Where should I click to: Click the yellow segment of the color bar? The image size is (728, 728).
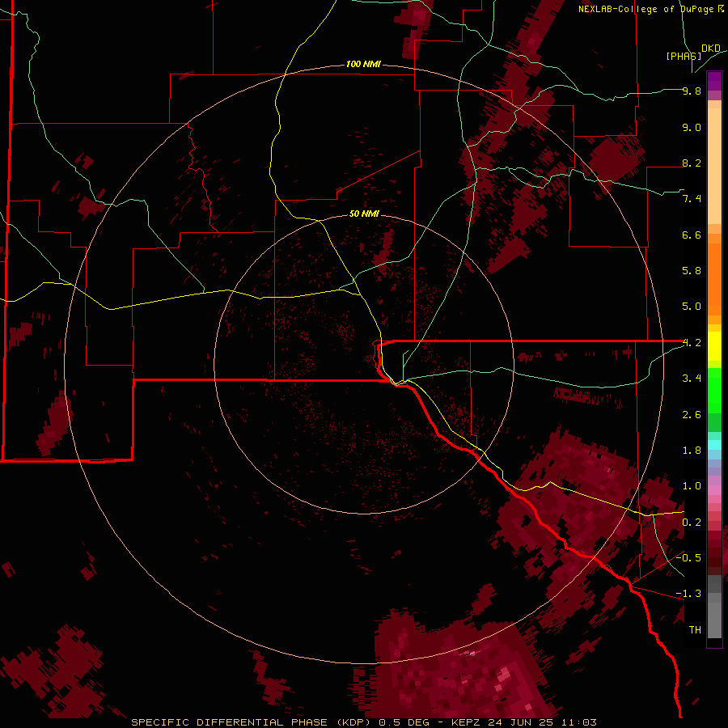pyautogui.click(x=714, y=346)
